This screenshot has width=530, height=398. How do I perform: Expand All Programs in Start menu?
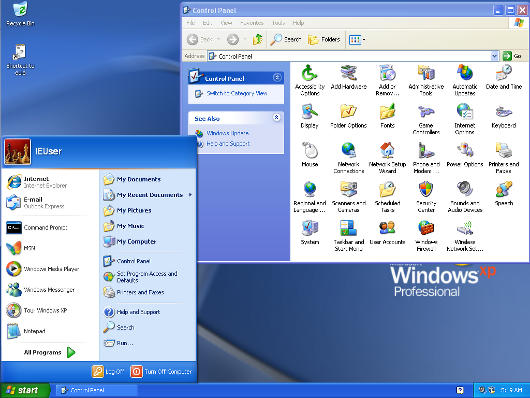(x=49, y=352)
